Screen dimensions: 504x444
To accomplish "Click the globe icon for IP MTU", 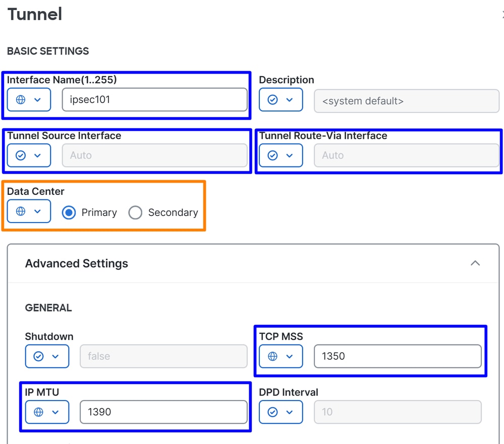I will tap(38, 412).
